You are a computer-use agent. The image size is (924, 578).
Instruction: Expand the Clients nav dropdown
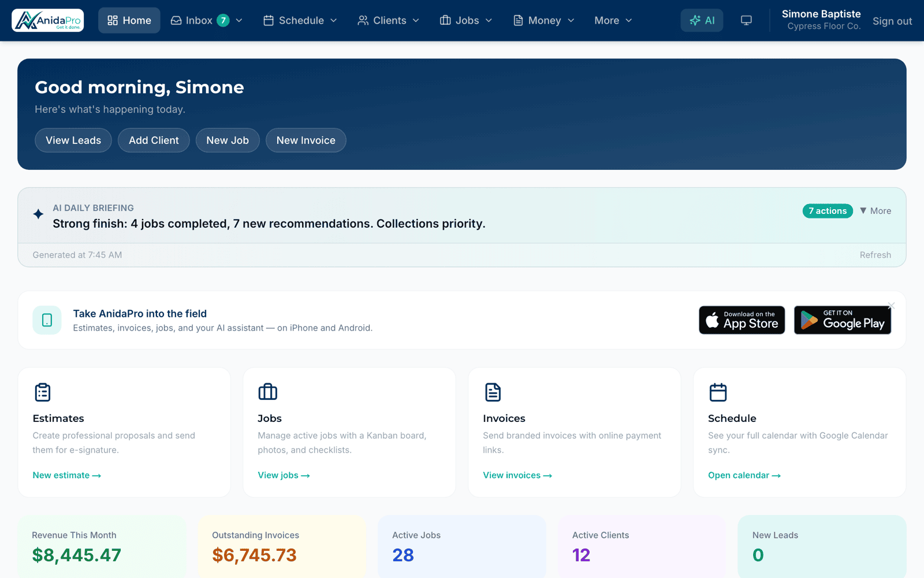[x=389, y=20]
